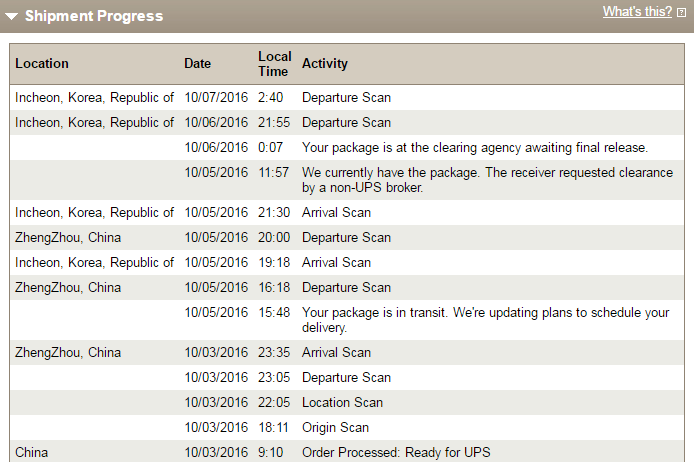Image resolution: width=694 pixels, height=462 pixels.
Task: Select the Date column header
Action: point(197,63)
